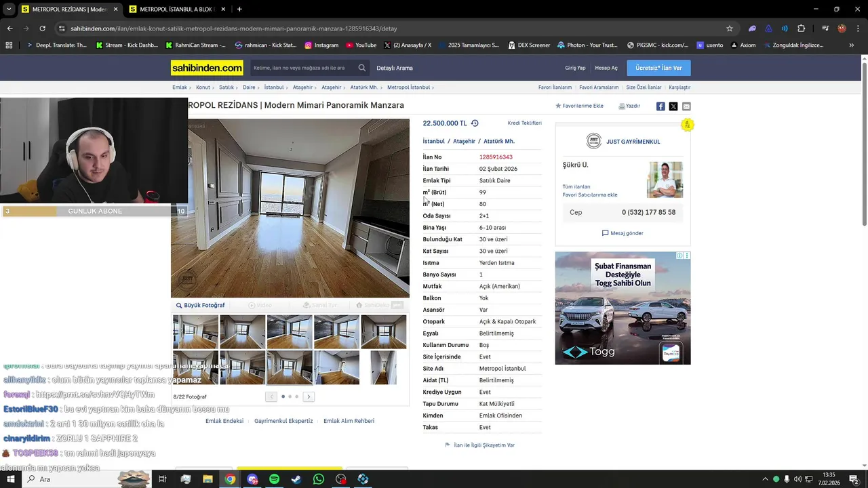Open Instagram bookmark
The height and width of the screenshot is (488, 868).
[321, 45]
